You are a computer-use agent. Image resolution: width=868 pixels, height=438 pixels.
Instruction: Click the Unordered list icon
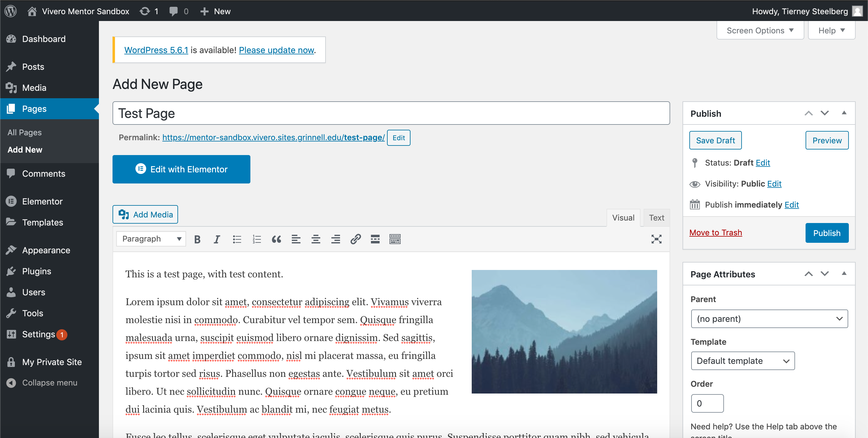237,239
